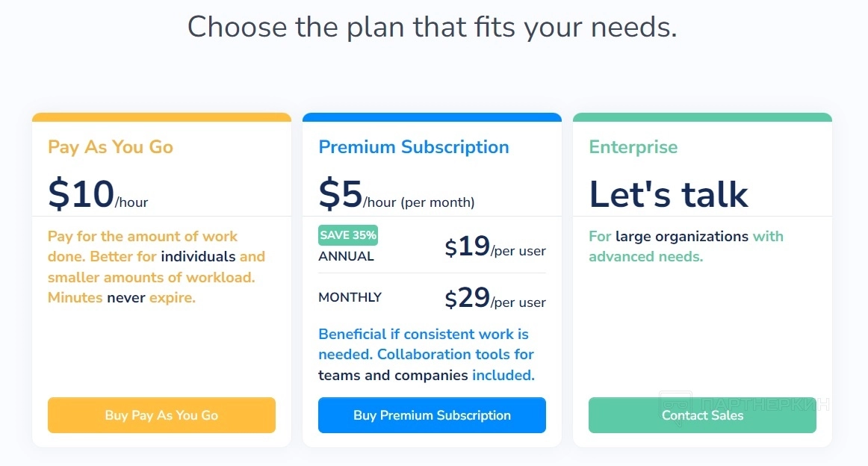Click the Contact Sales button
Image resolution: width=868 pixels, height=466 pixels.
tap(702, 415)
